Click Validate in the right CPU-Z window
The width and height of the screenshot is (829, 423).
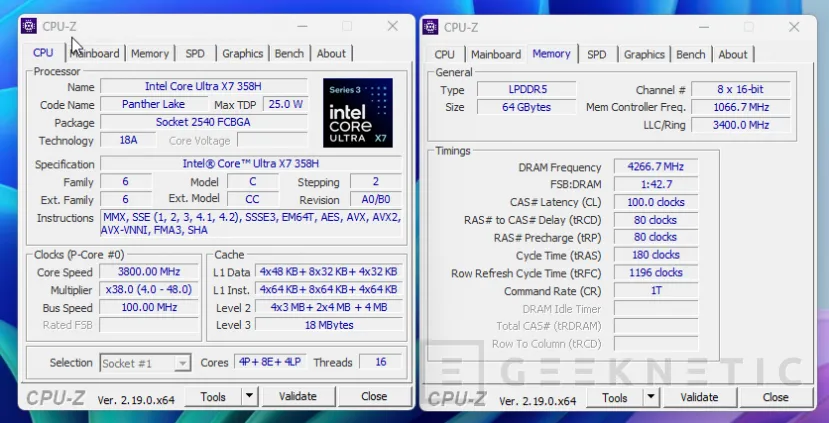pyautogui.click(x=699, y=397)
